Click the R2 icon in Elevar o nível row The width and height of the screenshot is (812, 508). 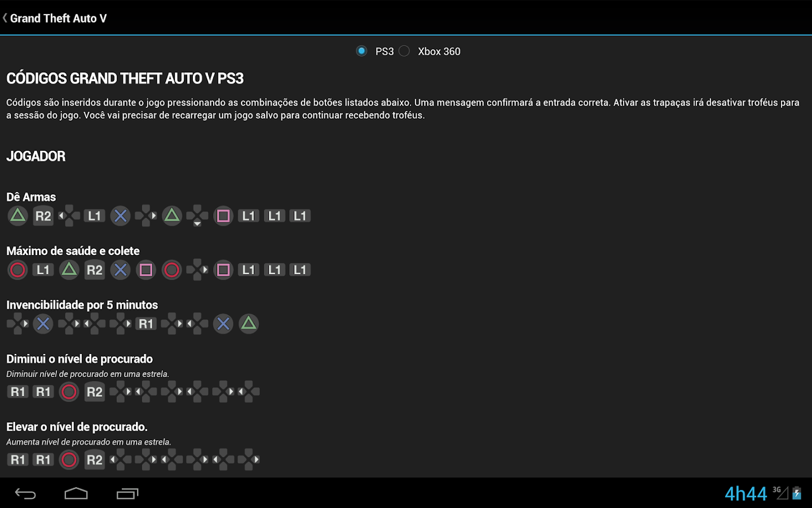tap(95, 460)
